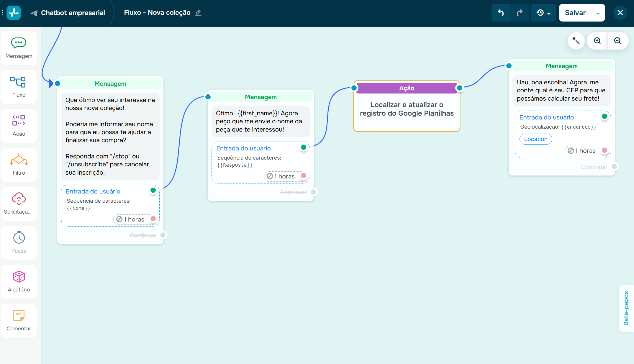This screenshot has height=364, width=634.
Task: Click the Location quick reply button
Action: coord(535,139)
